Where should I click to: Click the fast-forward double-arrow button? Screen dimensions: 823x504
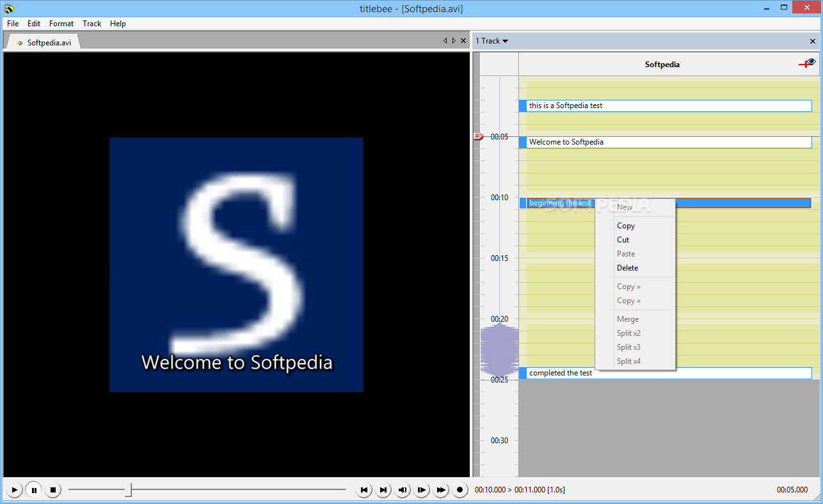pyautogui.click(x=441, y=490)
